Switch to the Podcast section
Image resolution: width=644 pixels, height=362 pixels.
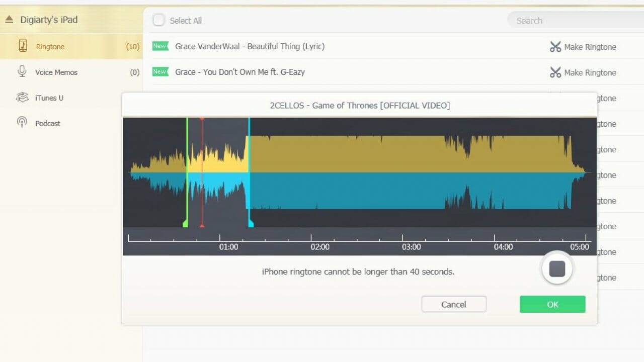[x=47, y=124]
